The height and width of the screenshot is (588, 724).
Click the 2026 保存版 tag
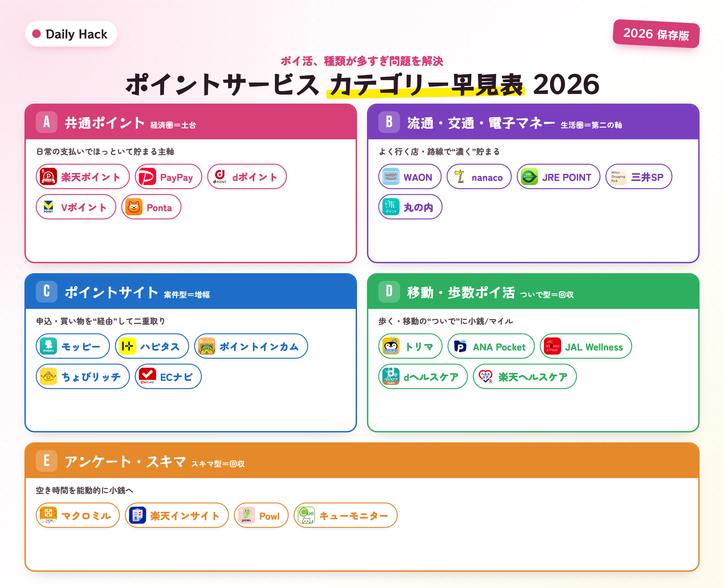coord(656,34)
